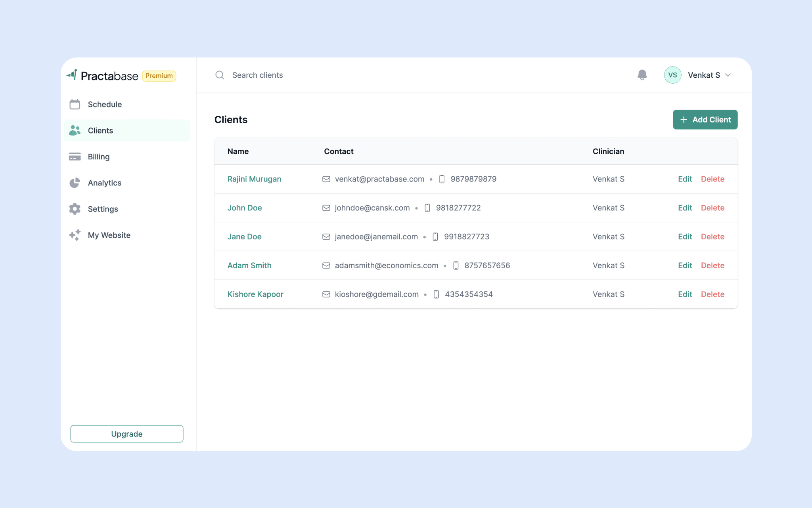This screenshot has width=812, height=508.
Task: Open Kishore Kapoor's client name link
Action: (255, 294)
